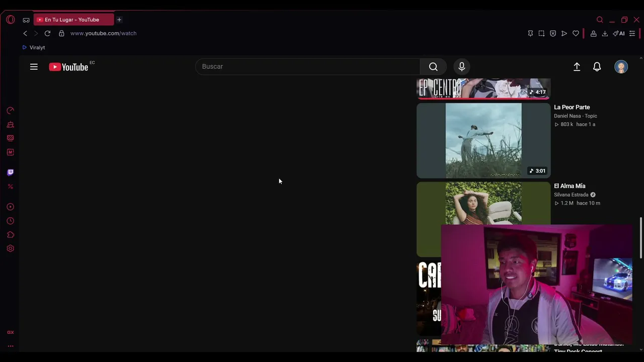Visit Silvana Estrada channel link
The height and width of the screenshot is (362, 644).
pyautogui.click(x=571, y=195)
